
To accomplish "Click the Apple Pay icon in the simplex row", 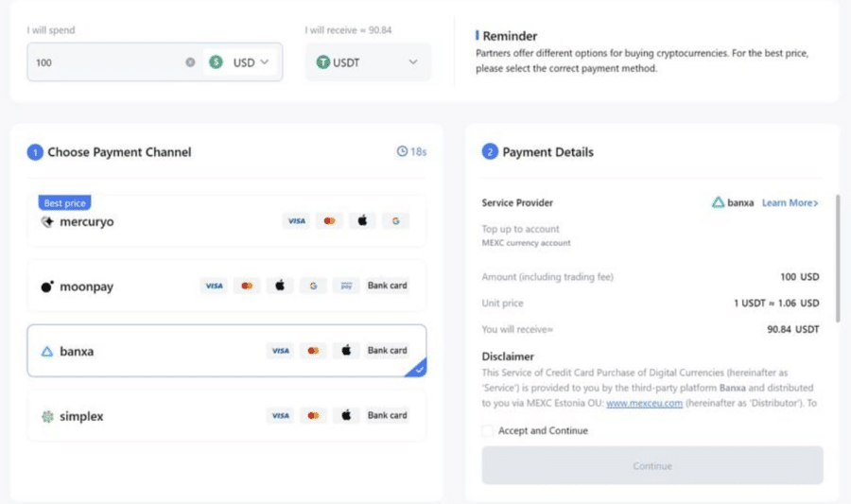I will [346, 415].
